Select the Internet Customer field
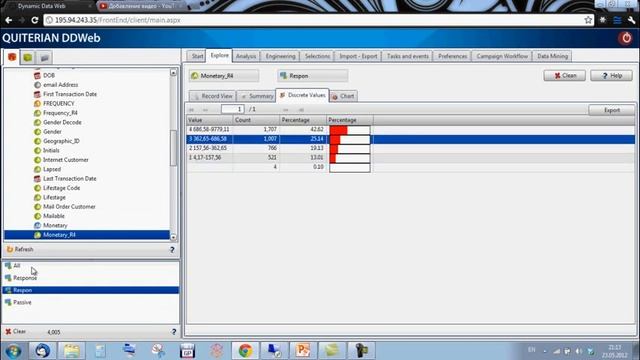This screenshot has height=360, width=640. pos(65,160)
